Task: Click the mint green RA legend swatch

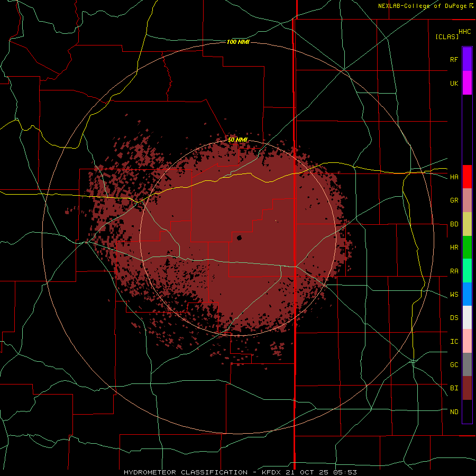Action: click(467, 271)
